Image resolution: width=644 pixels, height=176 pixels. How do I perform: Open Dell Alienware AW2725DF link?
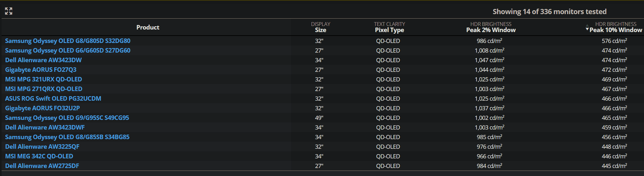click(42, 166)
